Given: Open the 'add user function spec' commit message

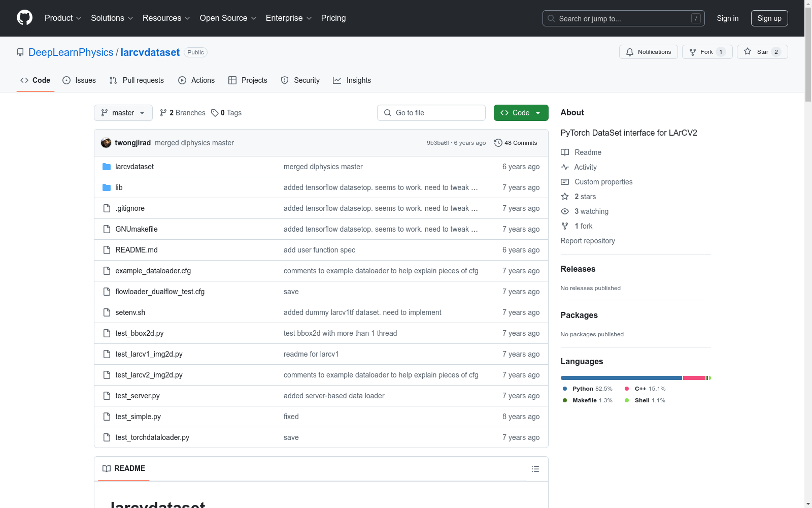Looking at the screenshot, I should pos(319,250).
